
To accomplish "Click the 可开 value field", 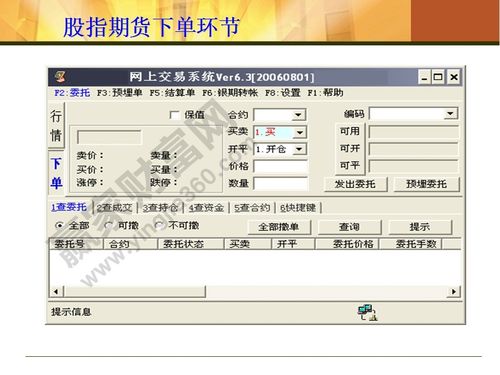I will coord(413,149).
